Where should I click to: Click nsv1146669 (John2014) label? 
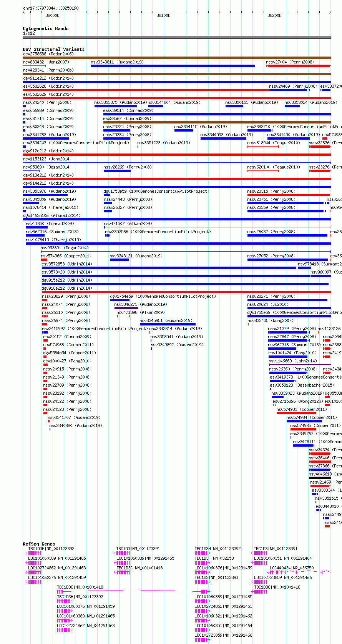tap(293, 361)
